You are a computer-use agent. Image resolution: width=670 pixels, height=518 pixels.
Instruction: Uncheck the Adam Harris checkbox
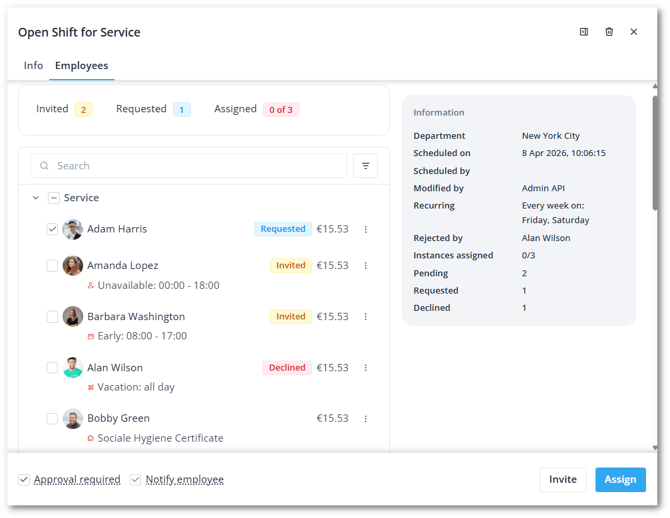[52, 229]
